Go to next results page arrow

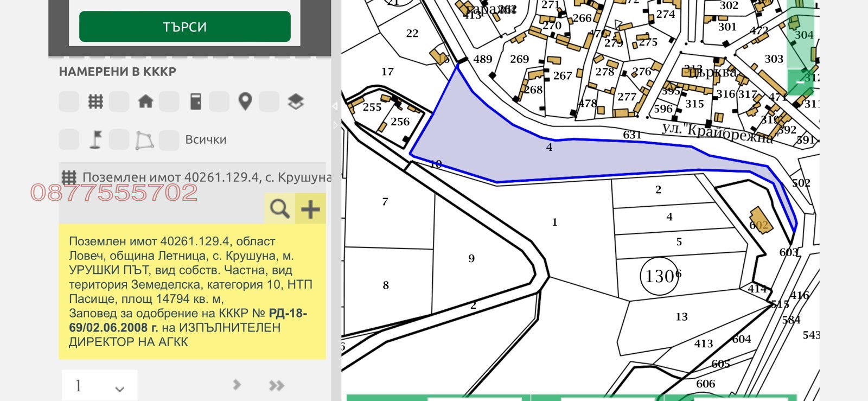(x=237, y=385)
